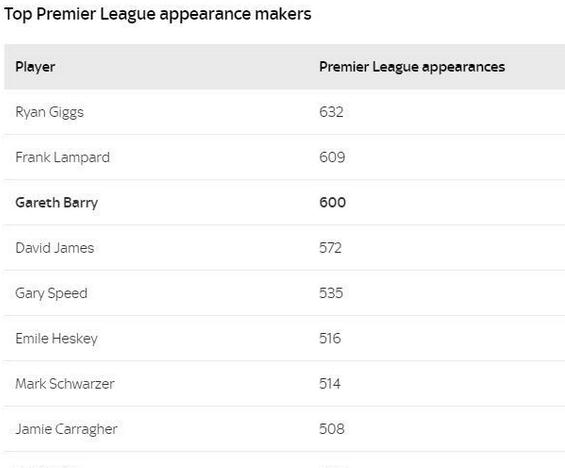Screen dimensions: 565x468
Task: Click the Player column header
Action: (x=35, y=67)
